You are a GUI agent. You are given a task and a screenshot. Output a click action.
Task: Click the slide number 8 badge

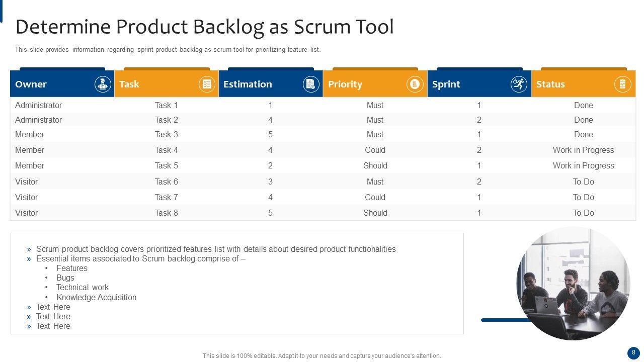pos(633,353)
